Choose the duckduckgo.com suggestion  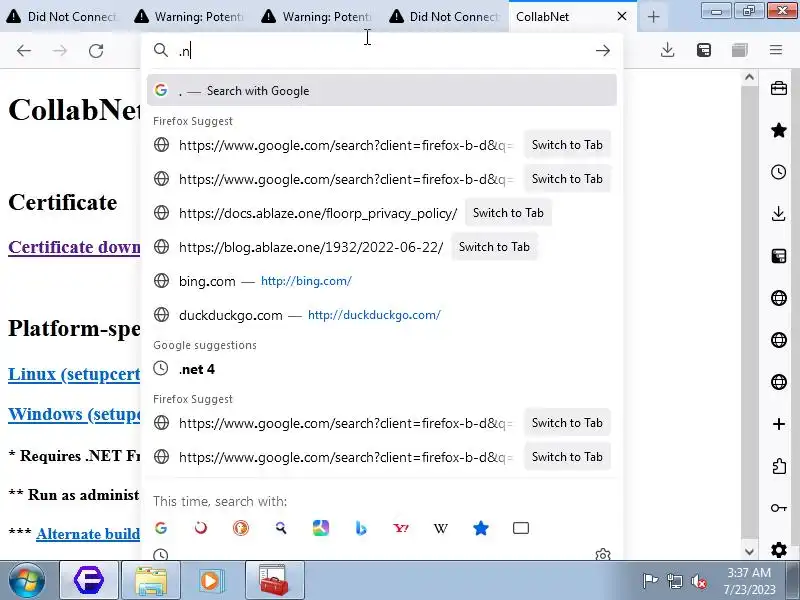(382, 315)
